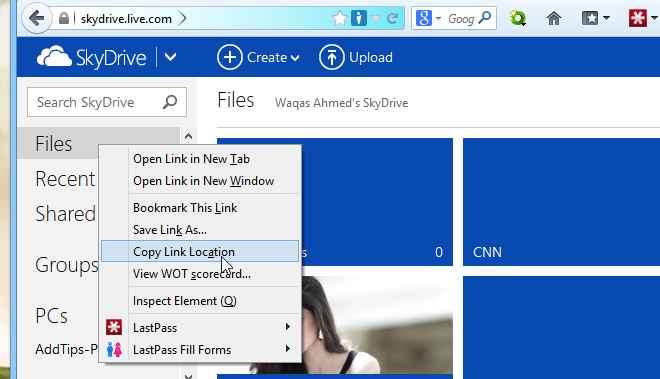Image resolution: width=660 pixels, height=379 pixels.
Task: Click the skydrive.live.com address text
Action: pyautogui.click(x=126, y=19)
